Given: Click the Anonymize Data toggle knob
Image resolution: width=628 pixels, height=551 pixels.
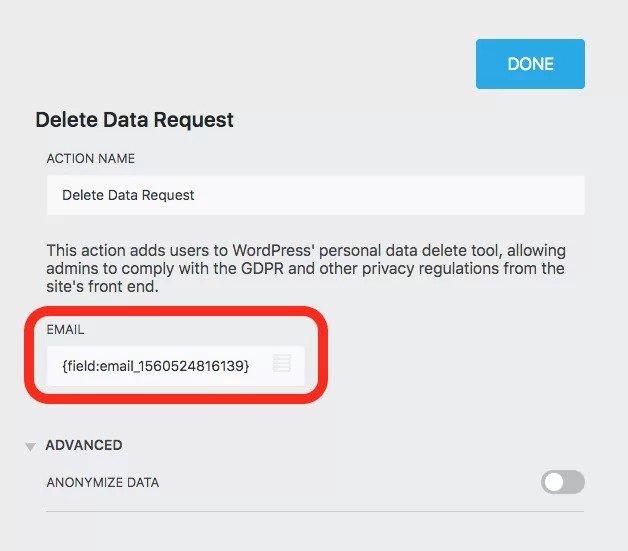Looking at the screenshot, I should (x=553, y=483).
